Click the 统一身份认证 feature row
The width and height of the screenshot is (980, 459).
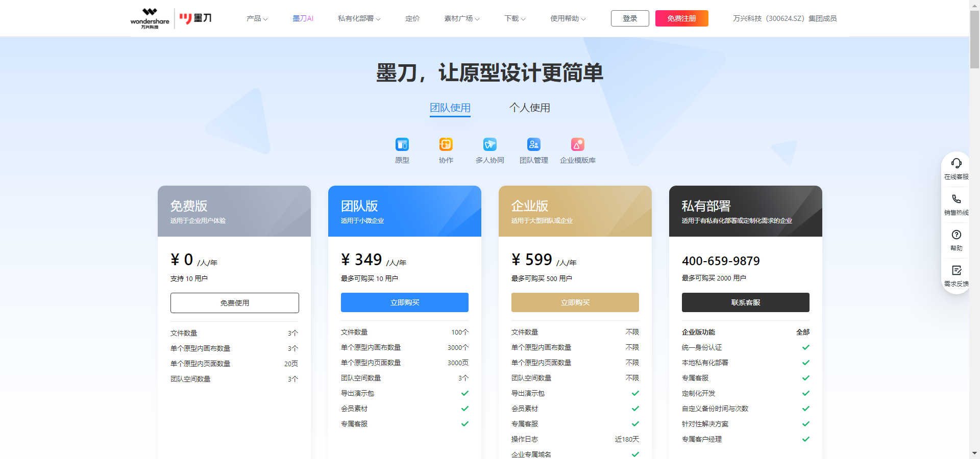point(746,347)
